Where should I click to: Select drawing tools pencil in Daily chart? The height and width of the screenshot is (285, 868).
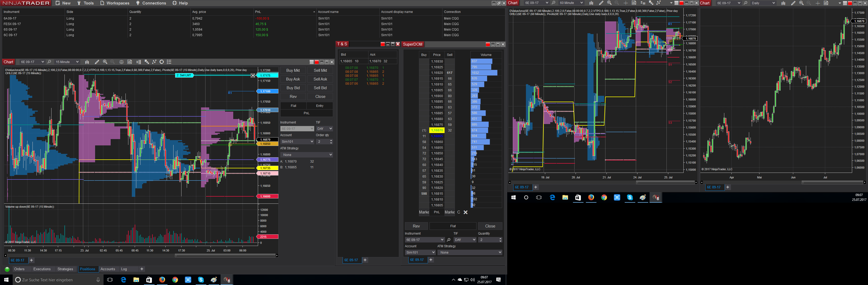[x=793, y=3]
